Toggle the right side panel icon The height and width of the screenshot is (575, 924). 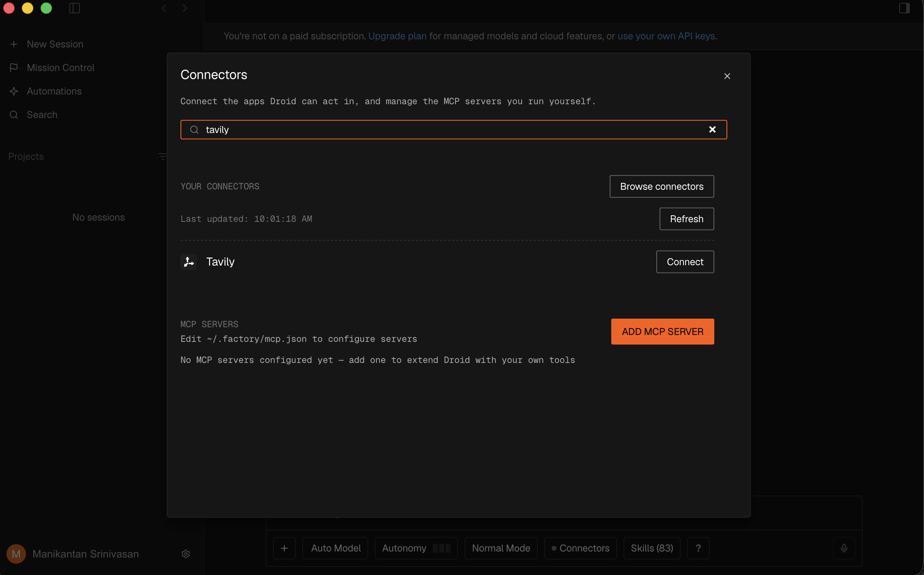coord(905,8)
